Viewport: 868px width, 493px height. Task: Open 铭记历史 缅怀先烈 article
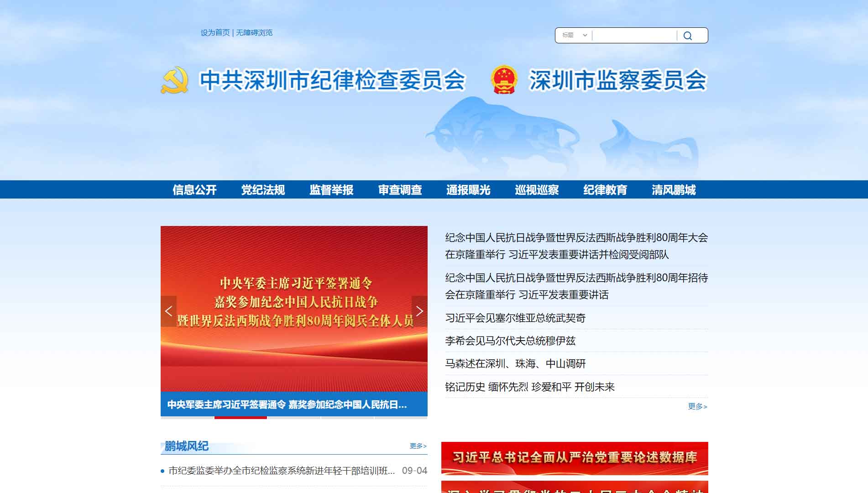530,387
